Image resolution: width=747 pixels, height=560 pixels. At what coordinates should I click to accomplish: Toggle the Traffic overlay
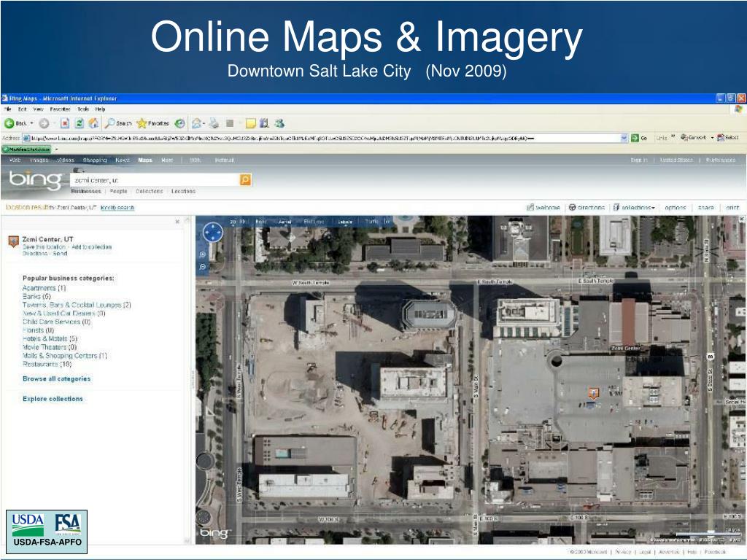click(371, 222)
